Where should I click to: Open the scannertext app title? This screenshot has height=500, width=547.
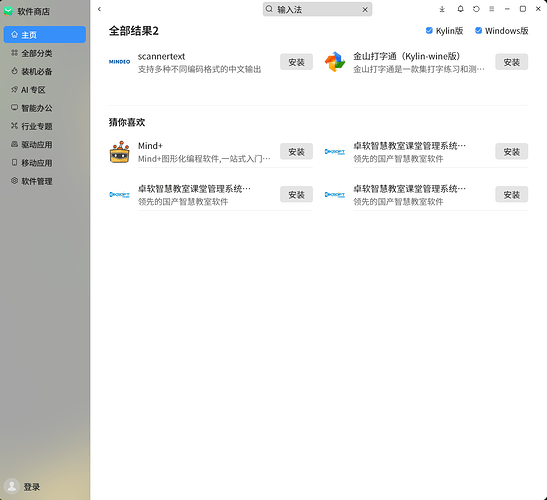[161, 56]
